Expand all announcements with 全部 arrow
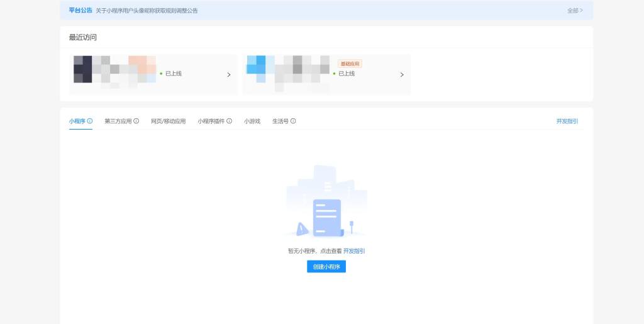This screenshot has width=644, height=324. coord(575,11)
